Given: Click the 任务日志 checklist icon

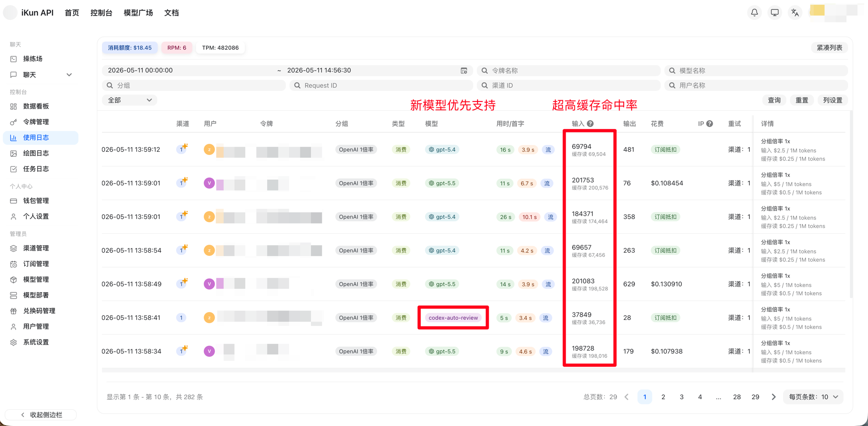Looking at the screenshot, I should tap(13, 169).
